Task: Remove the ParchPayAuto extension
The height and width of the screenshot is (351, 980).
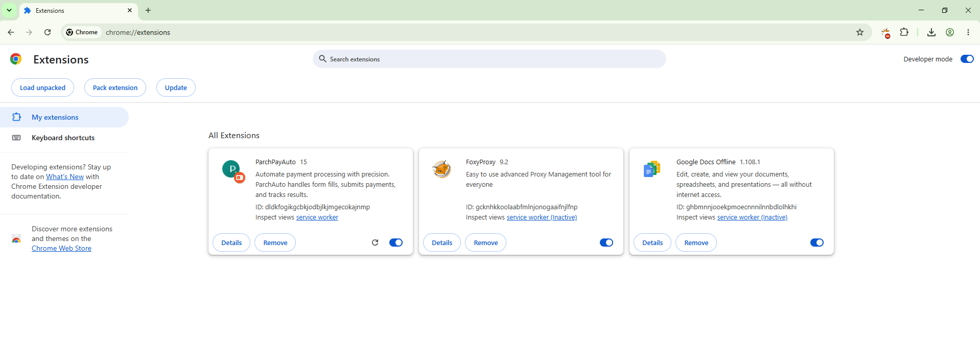Action: point(275,243)
